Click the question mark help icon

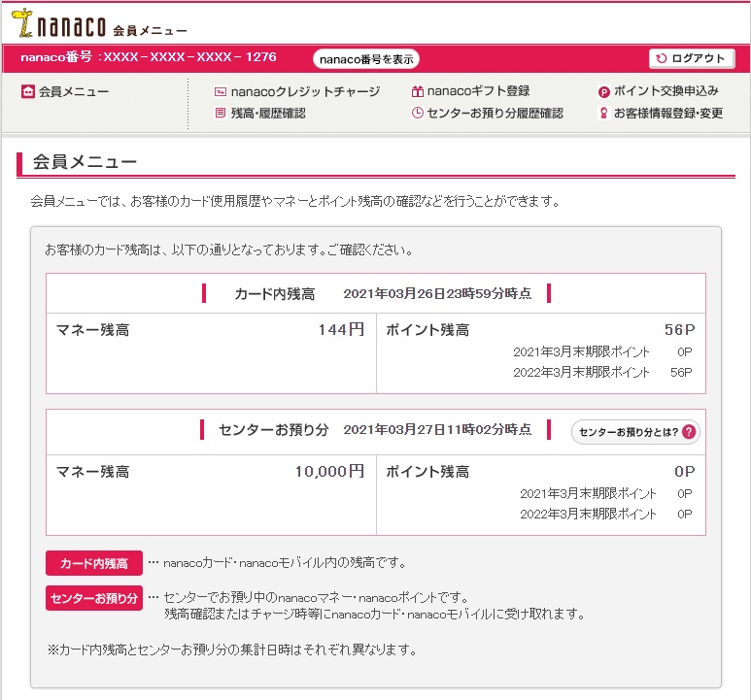[689, 432]
